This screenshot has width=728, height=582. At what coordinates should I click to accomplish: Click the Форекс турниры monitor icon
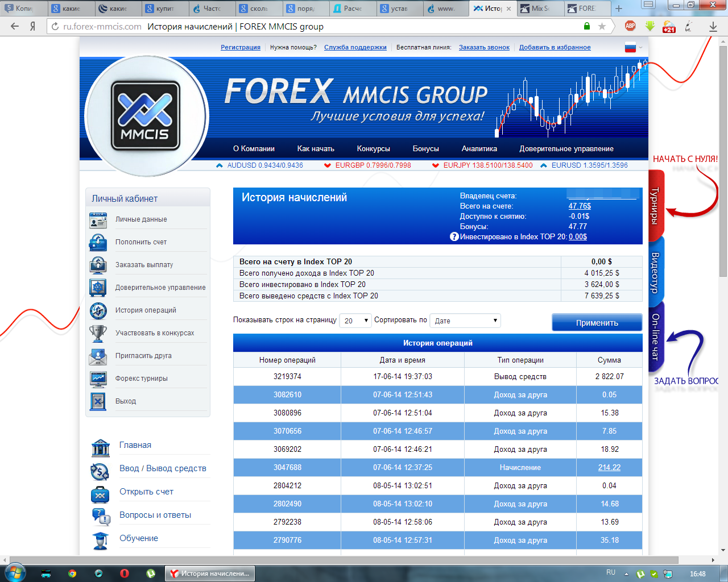pos(98,379)
